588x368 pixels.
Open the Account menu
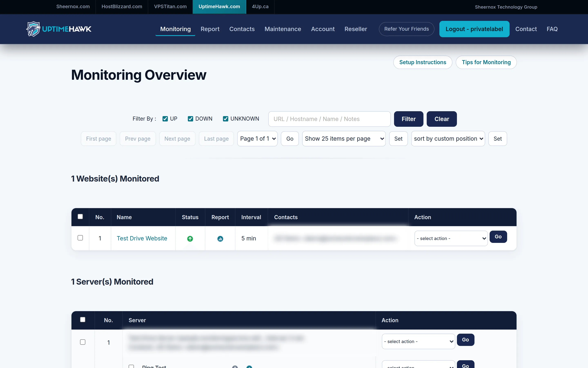pyautogui.click(x=323, y=29)
